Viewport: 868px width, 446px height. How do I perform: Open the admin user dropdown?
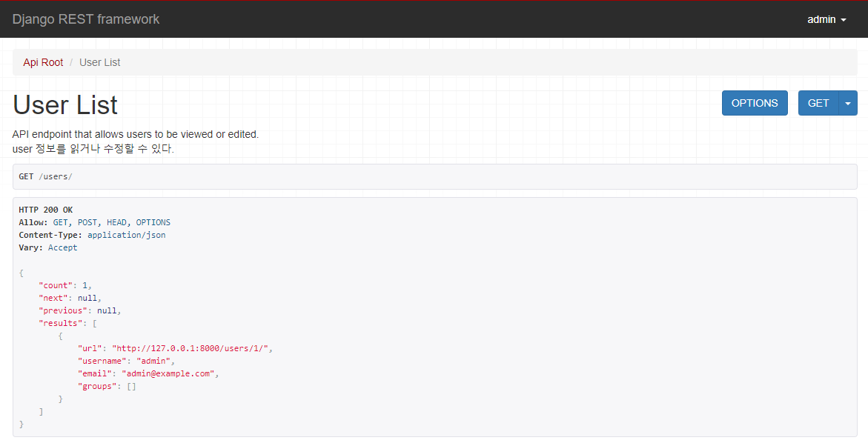click(x=826, y=19)
